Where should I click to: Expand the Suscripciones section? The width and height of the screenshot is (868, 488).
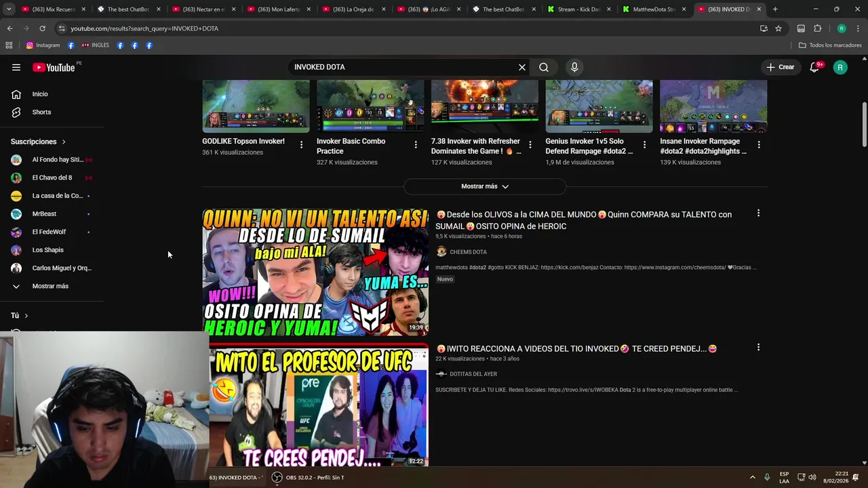[x=39, y=142]
